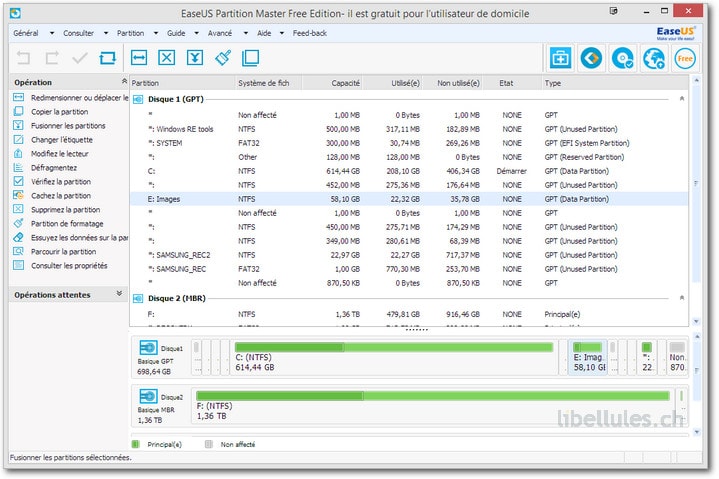The image size is (719, 479).
Task: Click the Copy partition toolbar icon
Action: click(250, 58)
